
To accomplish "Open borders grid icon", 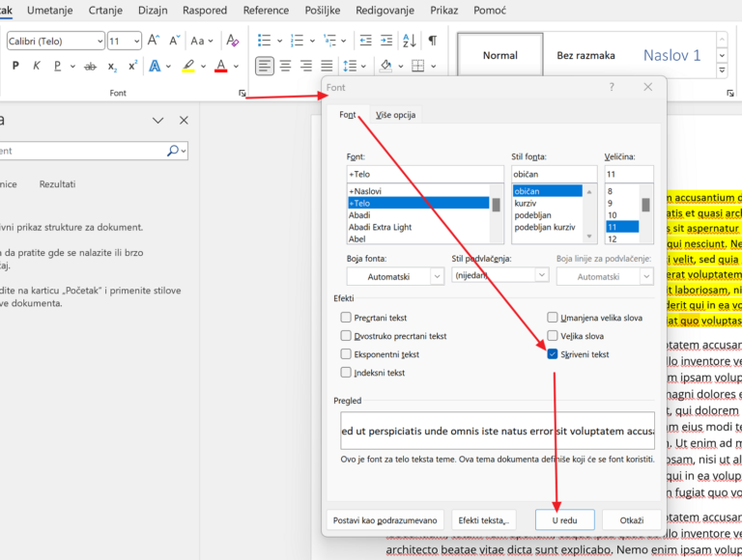I will pos(417,66).
